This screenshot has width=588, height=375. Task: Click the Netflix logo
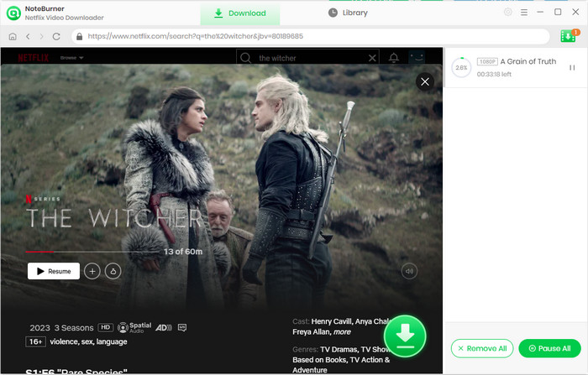34,58
